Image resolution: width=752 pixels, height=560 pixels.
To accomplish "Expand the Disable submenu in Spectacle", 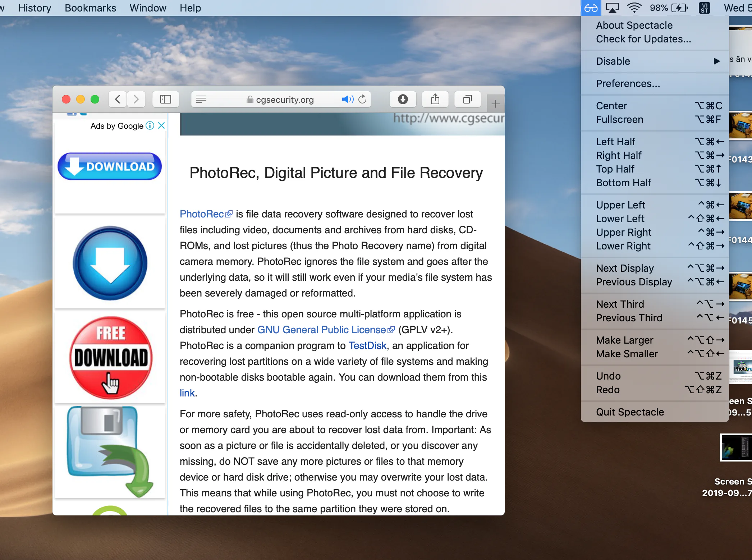I will (x=655, y=61).
